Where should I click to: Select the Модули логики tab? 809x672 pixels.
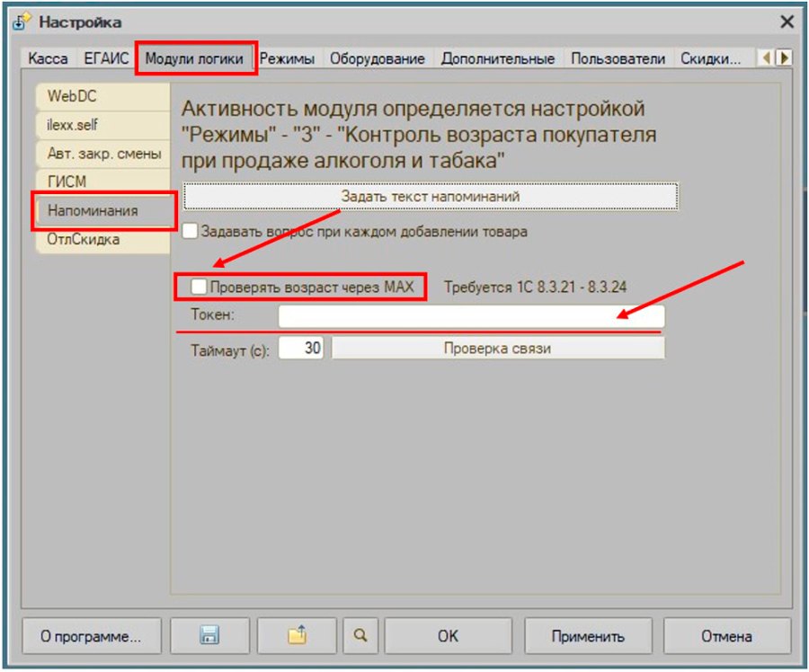pyautogui.click(x=194, y=58)
